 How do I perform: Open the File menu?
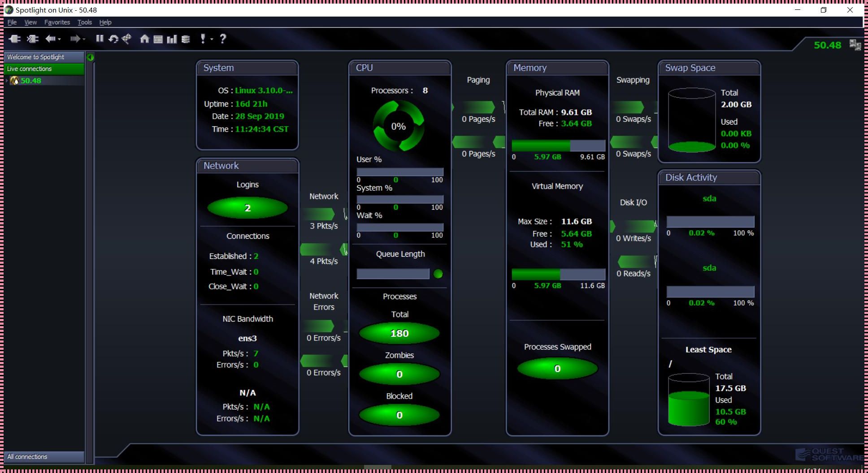(x=12, y=22)
